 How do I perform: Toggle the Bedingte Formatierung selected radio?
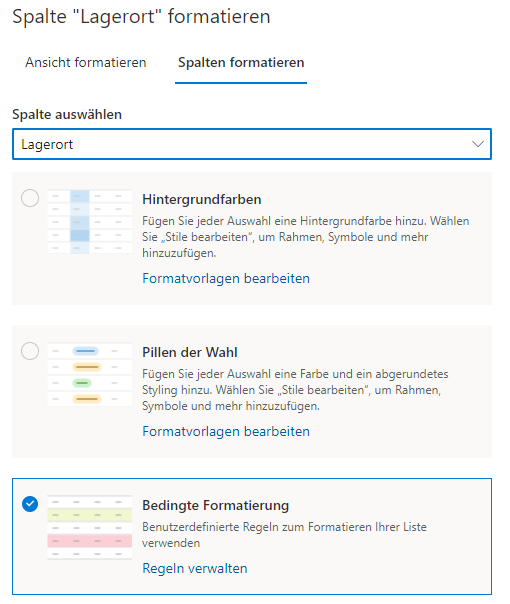coord(30,504)
